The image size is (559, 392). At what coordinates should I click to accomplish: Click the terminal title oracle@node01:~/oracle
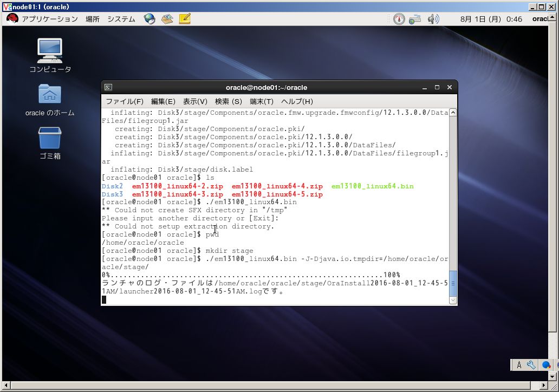pos(266,87)
